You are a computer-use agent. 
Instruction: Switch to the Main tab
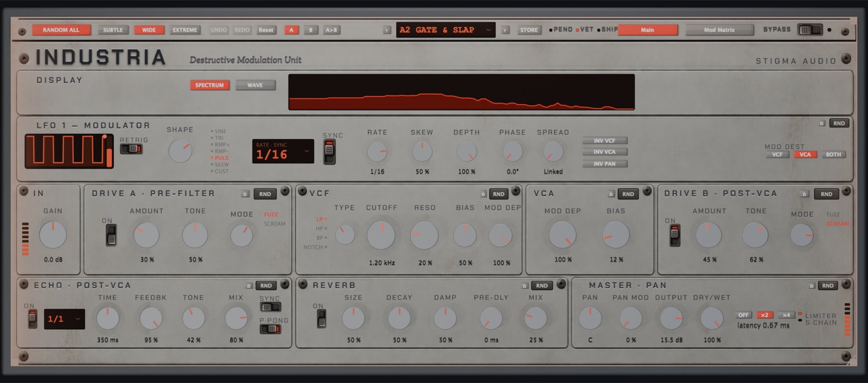click(647, 30)
